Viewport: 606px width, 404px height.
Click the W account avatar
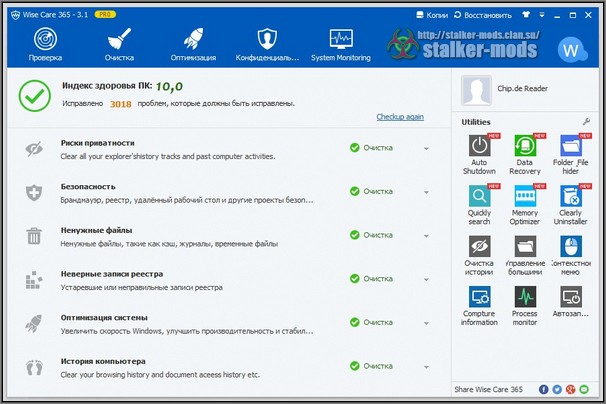[571, 50]
